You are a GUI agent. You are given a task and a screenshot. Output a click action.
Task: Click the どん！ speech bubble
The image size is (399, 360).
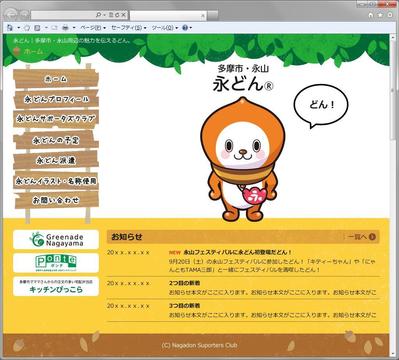click(321, 106)
